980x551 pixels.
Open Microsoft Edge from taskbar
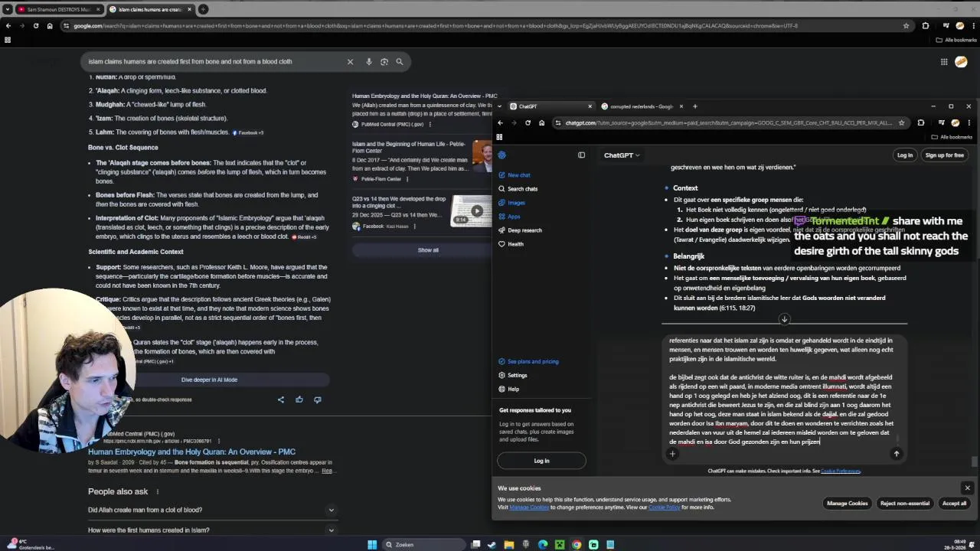pos(543,544)
